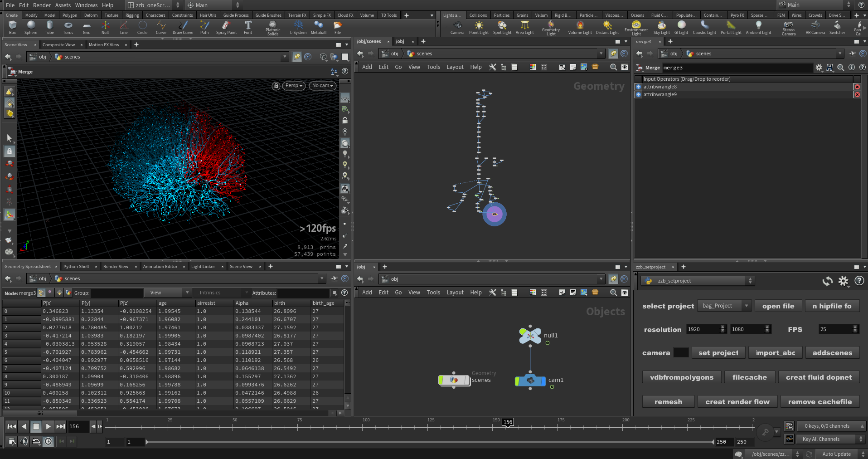
Task: Expand the bag_Project selection dropdown
Action: (746, 306)
